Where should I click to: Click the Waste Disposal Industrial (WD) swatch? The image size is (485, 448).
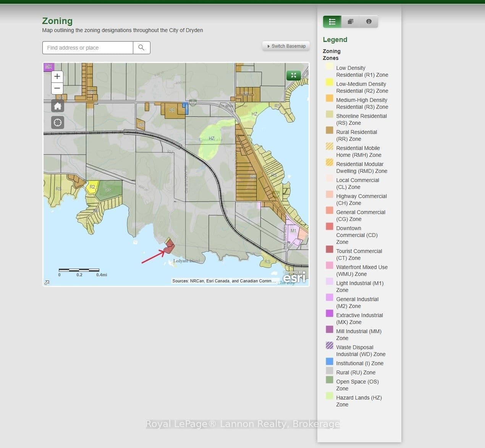pos(330,345)
